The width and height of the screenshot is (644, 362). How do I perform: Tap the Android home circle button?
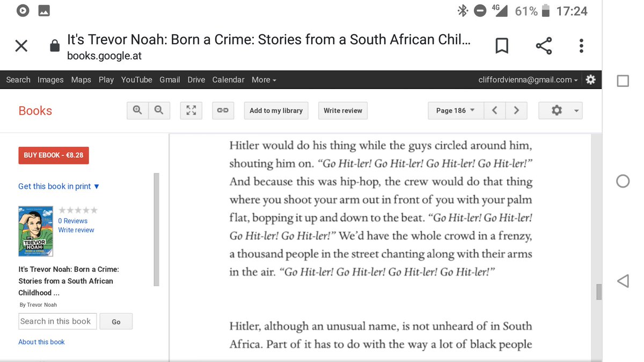pos(623,181)
